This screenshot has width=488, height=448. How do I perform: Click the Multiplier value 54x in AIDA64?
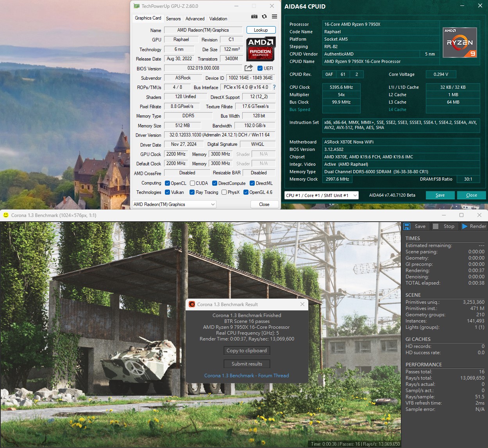341,95
